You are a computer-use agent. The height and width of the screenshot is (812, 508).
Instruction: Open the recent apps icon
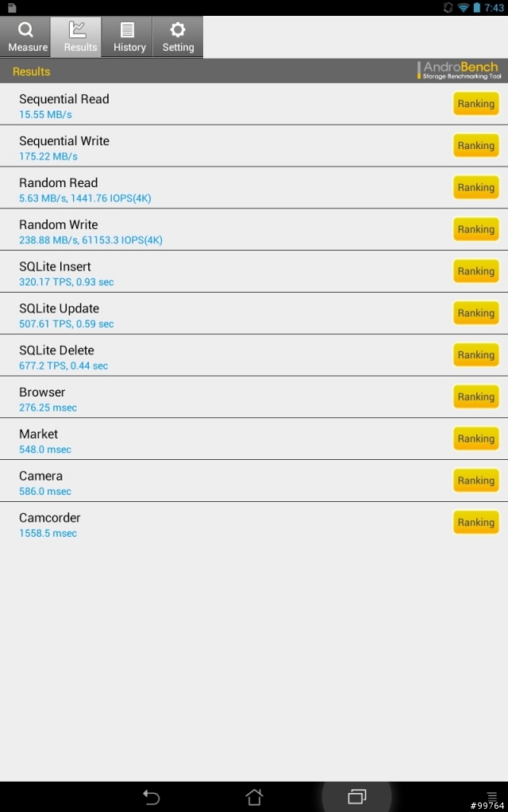tap(356, 796)
